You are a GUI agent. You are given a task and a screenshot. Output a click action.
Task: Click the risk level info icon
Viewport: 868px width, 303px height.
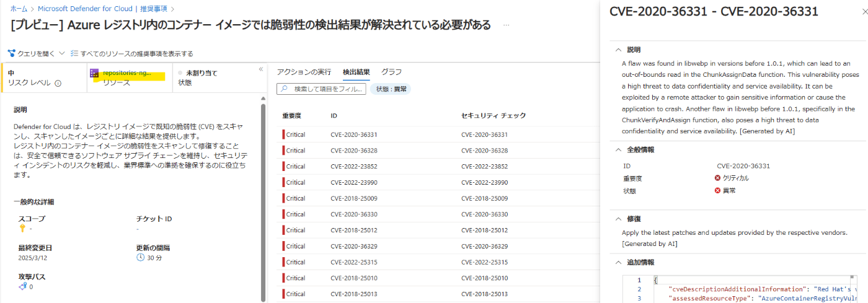click(x=58, y=83)
